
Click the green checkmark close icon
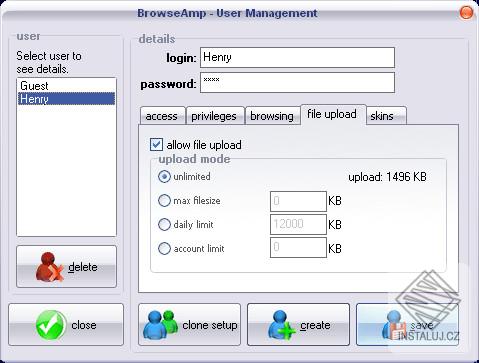(x=51, y=325)
